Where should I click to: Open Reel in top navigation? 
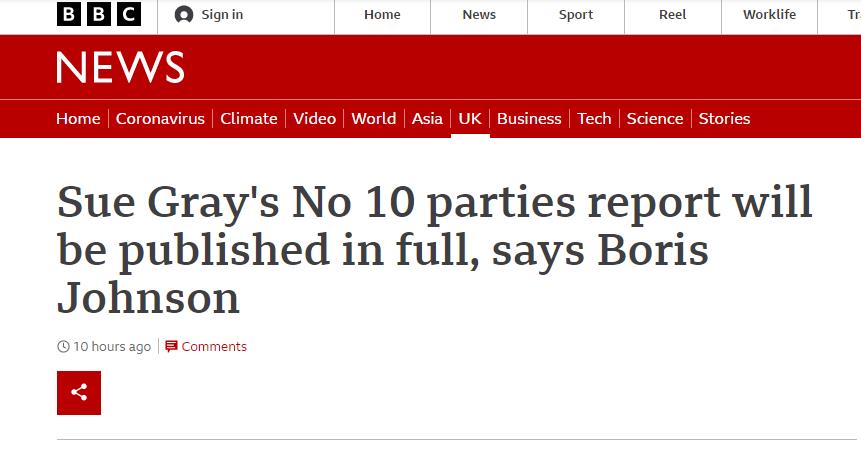point(673,15)
